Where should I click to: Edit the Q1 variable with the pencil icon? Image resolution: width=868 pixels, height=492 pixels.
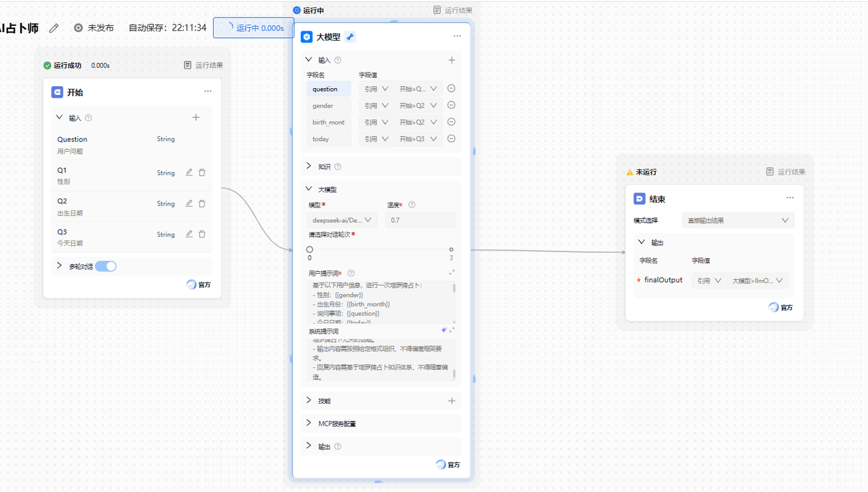(189, 172)
